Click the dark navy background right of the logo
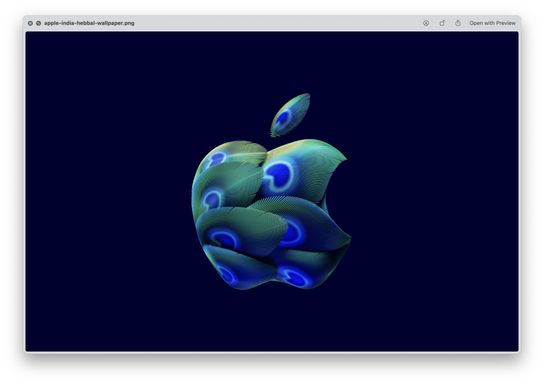544x384 pixels. [x=434, y=191]
